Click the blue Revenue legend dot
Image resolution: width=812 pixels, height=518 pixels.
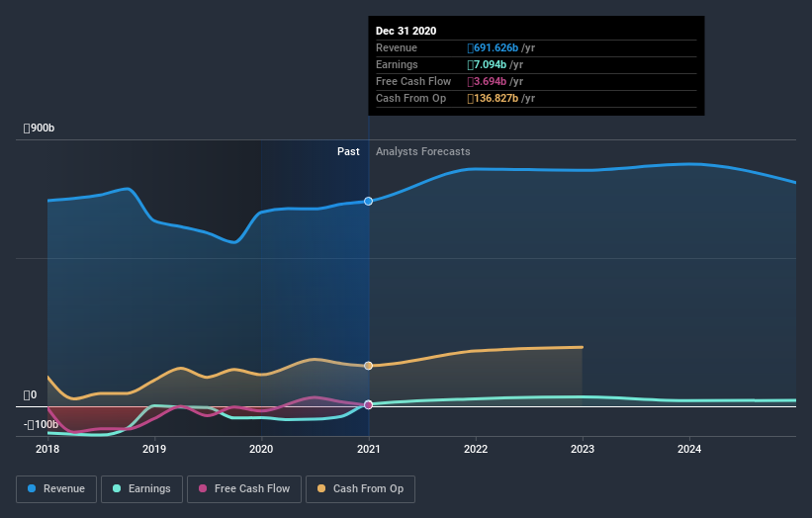(32, 488)
